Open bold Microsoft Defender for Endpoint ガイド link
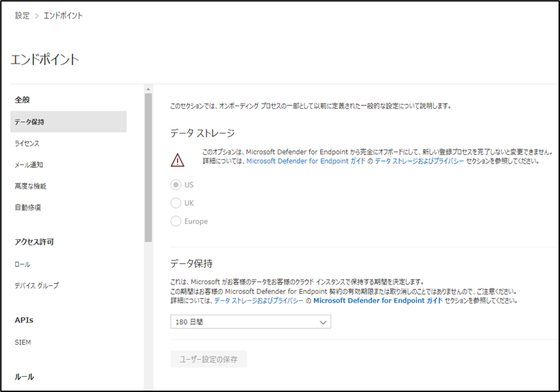Image resolution: width=560 pixels, height=392 pixels. click(x=378, y=301)
